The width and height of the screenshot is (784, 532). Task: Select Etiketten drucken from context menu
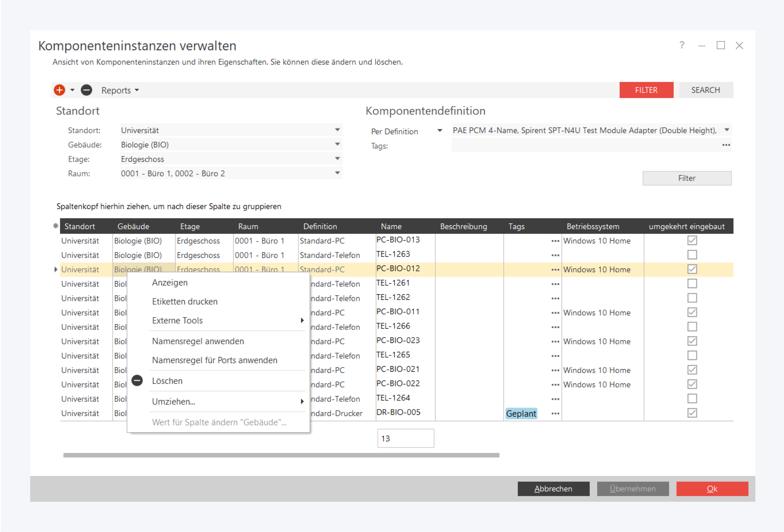[185, 302]
